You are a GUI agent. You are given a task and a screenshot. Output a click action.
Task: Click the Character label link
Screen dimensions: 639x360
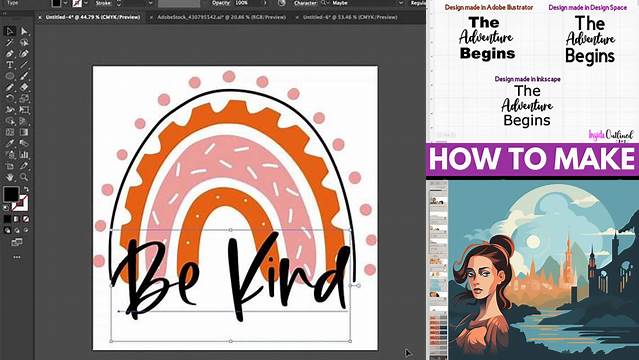(x=305, y=3)
